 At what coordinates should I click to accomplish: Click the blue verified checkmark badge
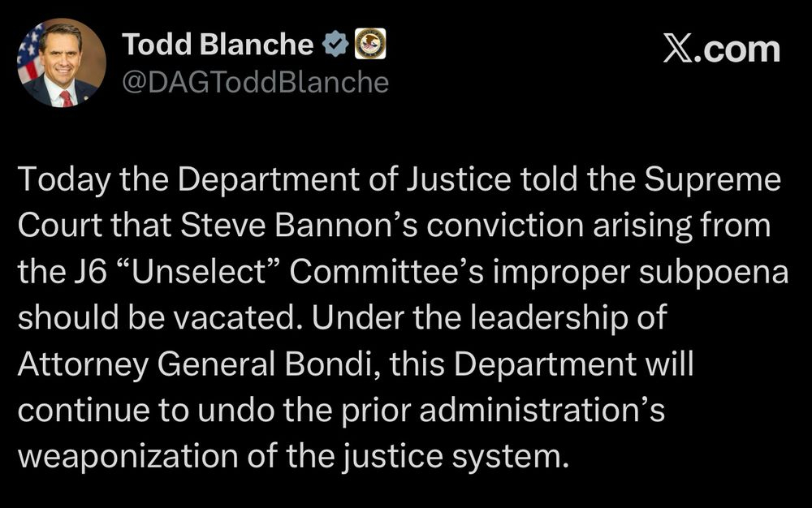(335, 45)
